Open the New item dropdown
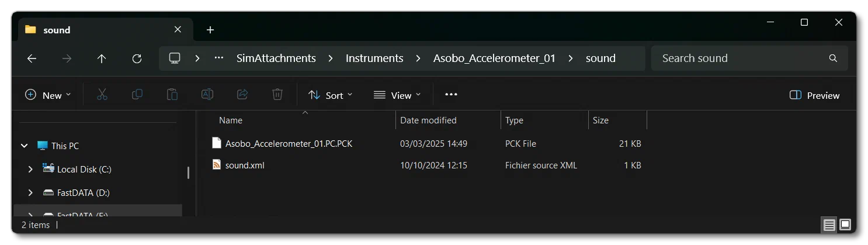The image size is (868, 245). [48, 95]
